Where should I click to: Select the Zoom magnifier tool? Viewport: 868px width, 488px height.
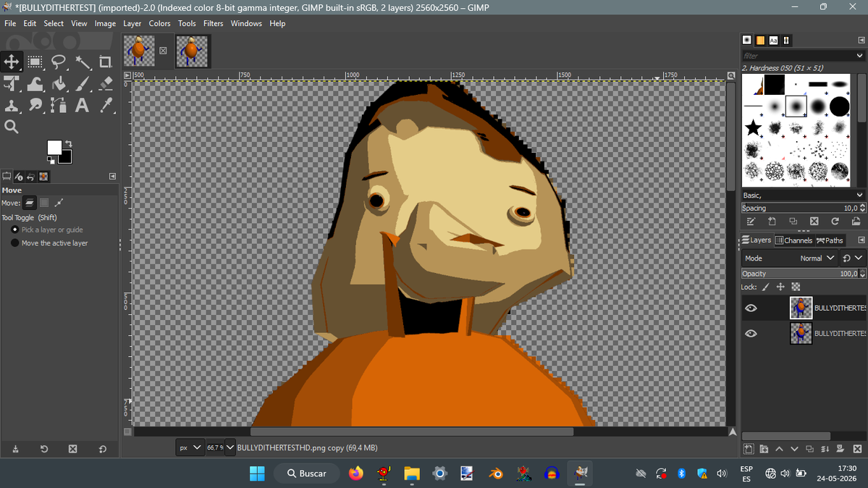point(12,127)
